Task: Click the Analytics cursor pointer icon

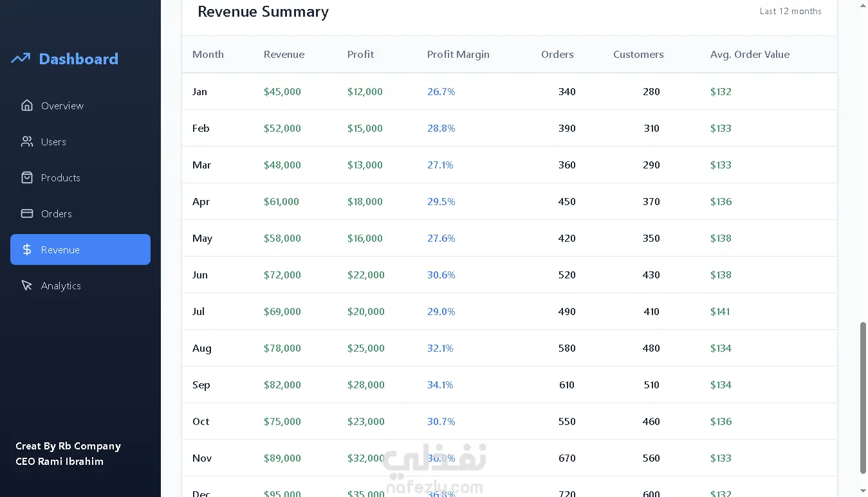Action: tap(27, 285)
